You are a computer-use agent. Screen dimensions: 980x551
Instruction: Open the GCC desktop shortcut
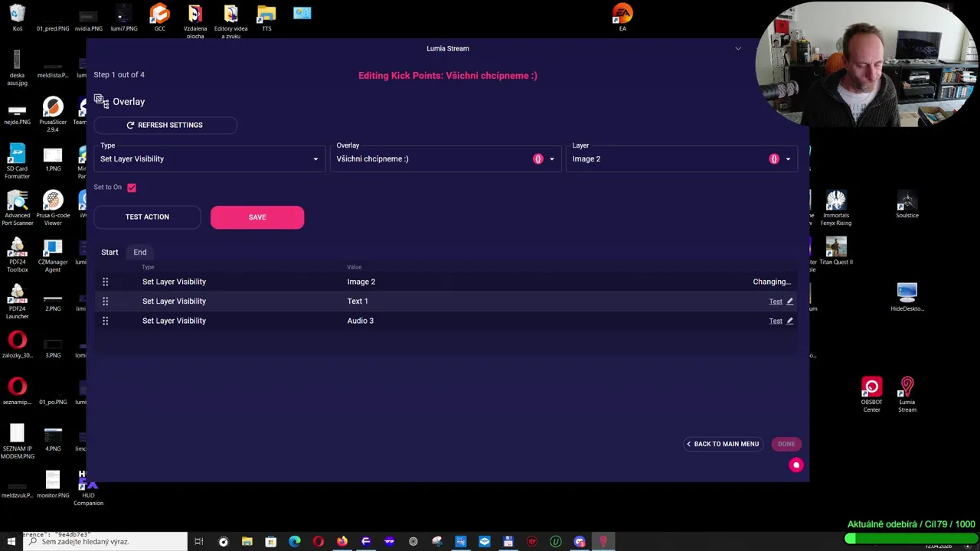point(159,18)
